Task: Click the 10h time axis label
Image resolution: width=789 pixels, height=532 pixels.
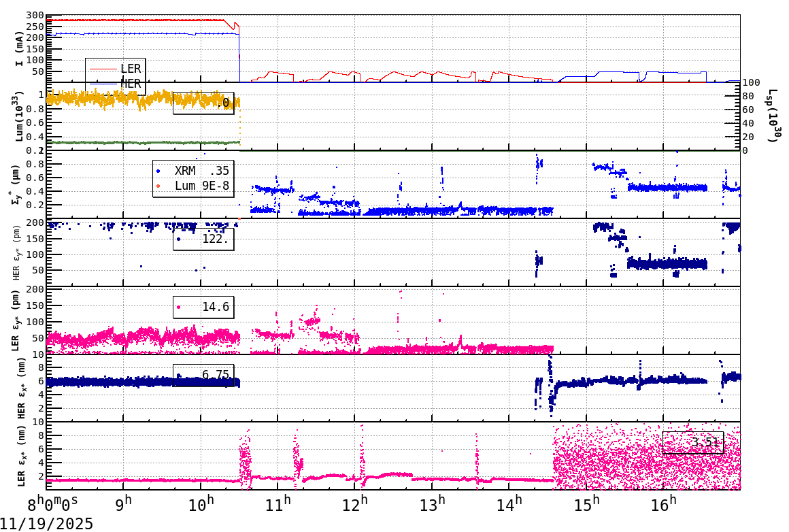Action: click(201, 504)
